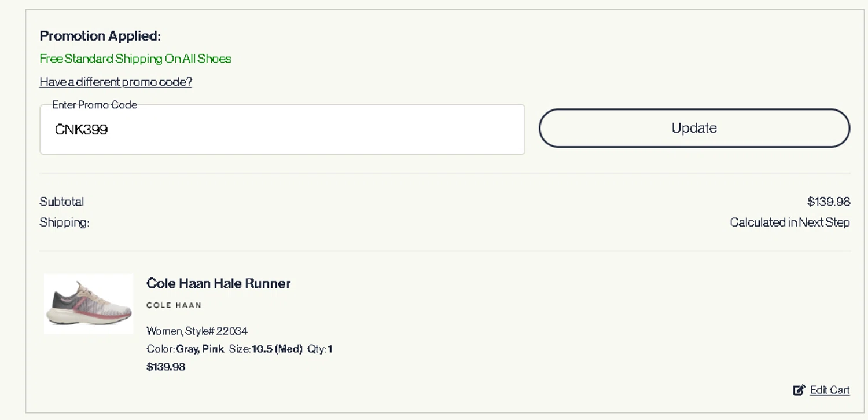Click the Subtotal label
The width and height of the screenshot is (868, 420).
[x=62, y=202]
